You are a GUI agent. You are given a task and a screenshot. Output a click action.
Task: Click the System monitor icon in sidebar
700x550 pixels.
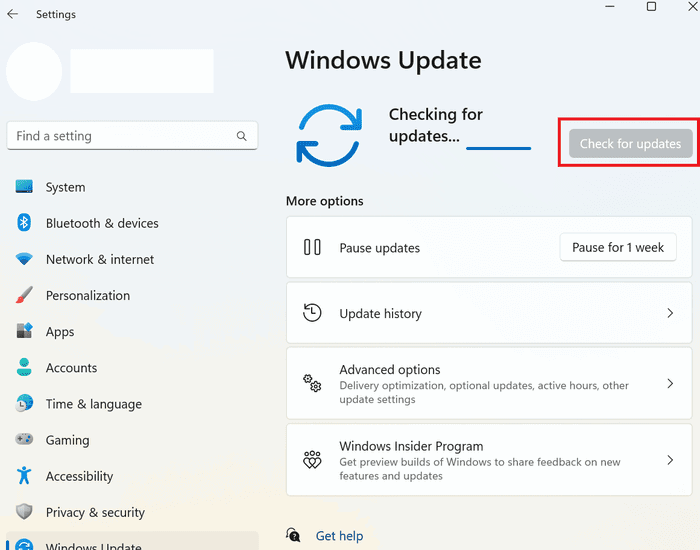pyautogui.click(x=24, y=187)
